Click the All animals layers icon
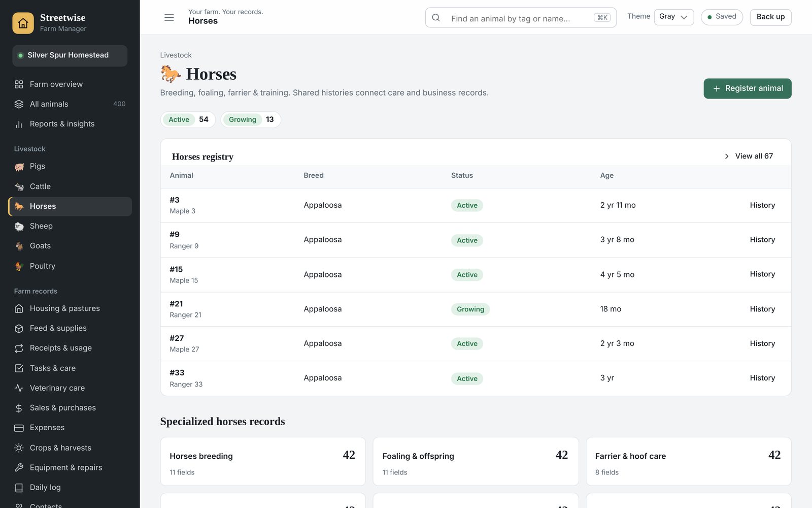Viewport: 812px width, 508px height. 19,104
